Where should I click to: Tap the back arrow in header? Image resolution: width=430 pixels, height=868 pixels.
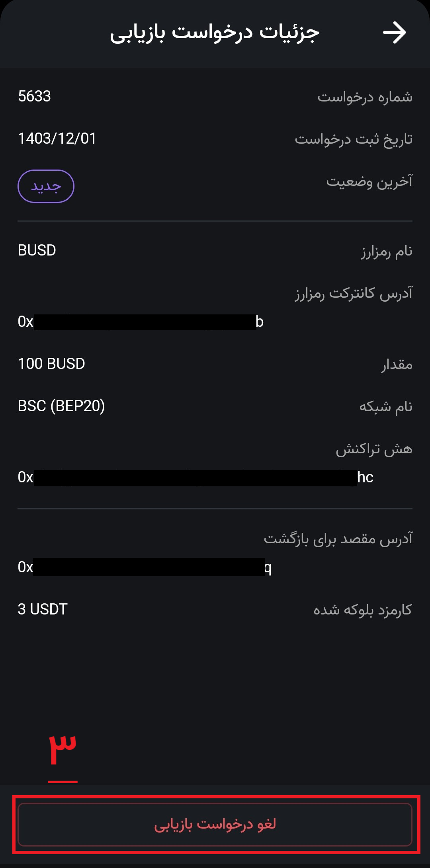pos(394,33)
